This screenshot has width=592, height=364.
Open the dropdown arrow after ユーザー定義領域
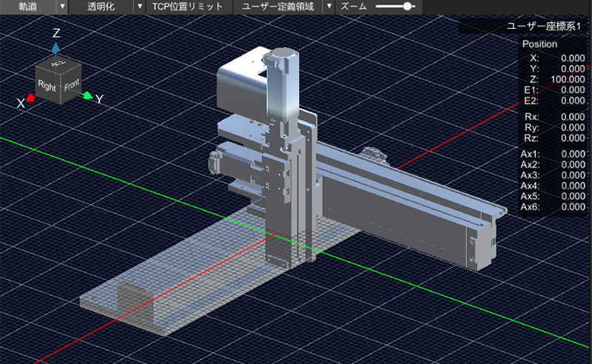329,7
